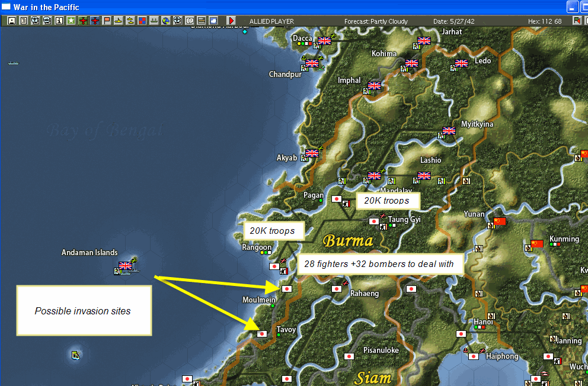This screenshot has width=588, height=386.
Task: Select the Japanese flag unit near Pagan
Action: pyautogui.click(x=337, y=199)
